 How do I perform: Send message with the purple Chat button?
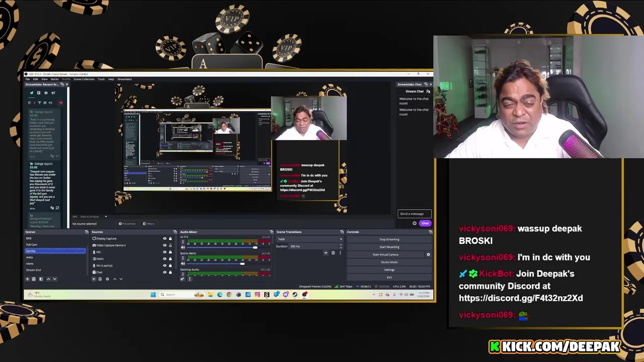[425, 223]
